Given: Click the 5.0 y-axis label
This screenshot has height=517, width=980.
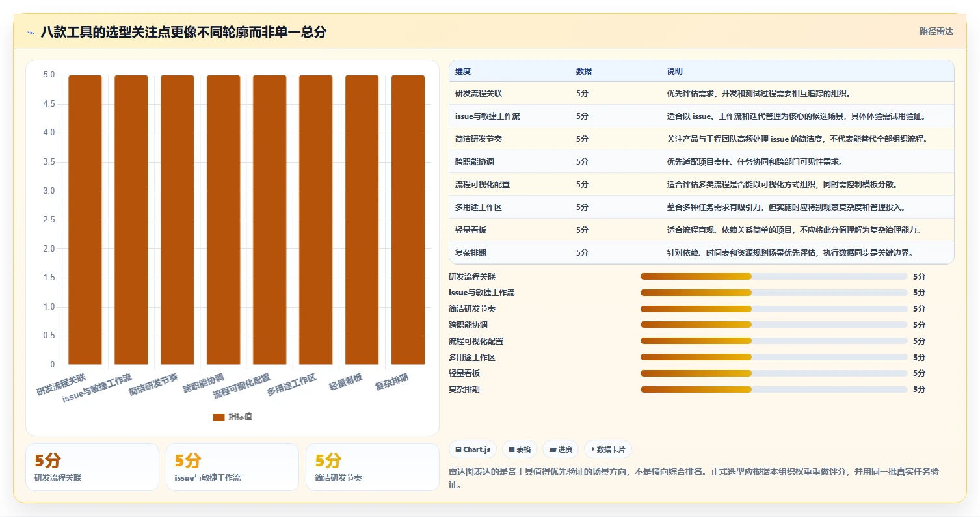Looking at the screenshot, I should tap(49, 75).
